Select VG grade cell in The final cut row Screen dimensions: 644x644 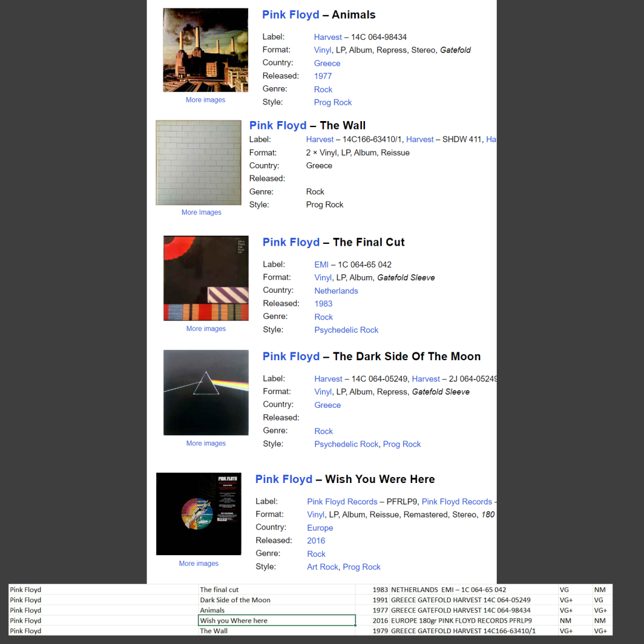(x=575, y=589)
